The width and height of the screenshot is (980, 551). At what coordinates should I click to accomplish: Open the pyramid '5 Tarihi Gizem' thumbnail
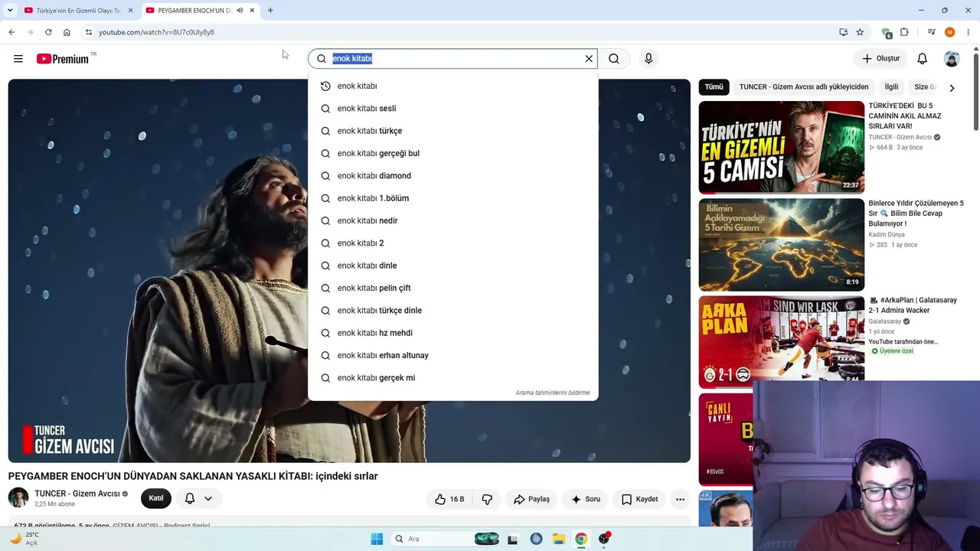tap(781, 245)
